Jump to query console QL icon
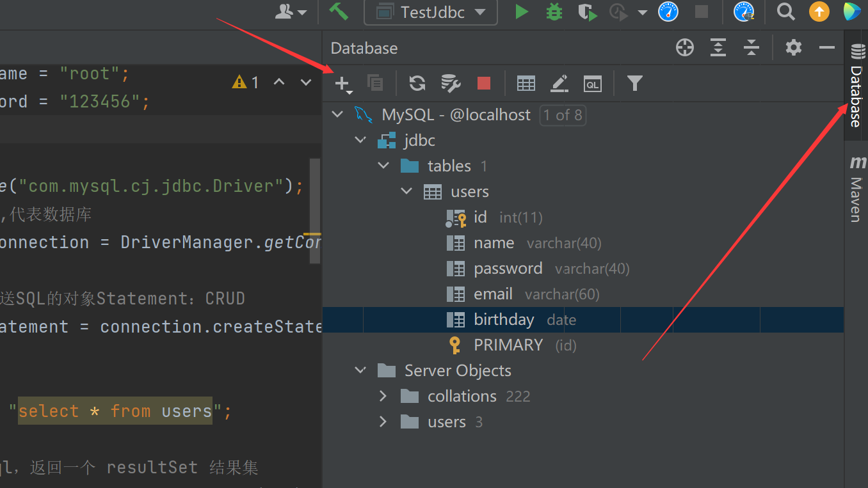This screenshot has height=488, width=868. pyautogui.click(x=593, y=84)
